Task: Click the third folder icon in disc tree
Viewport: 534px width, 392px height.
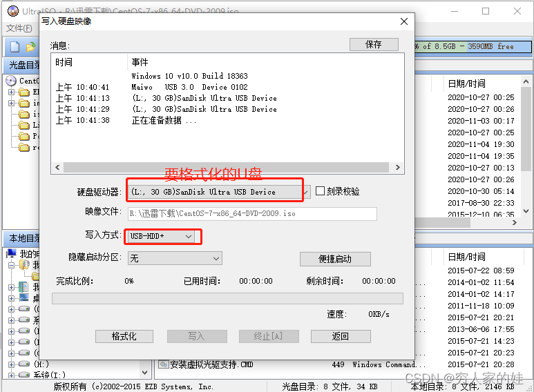Action: point(24,114)
